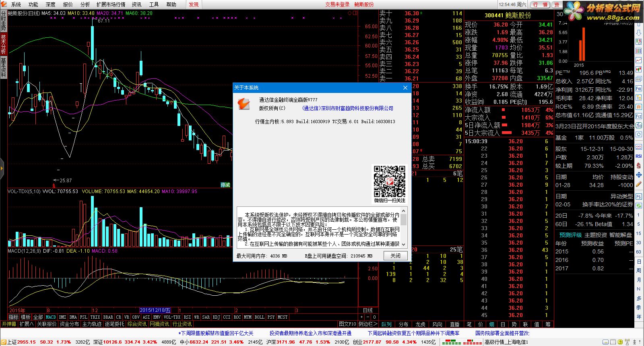Select the KDJ indicator tab

216,317
